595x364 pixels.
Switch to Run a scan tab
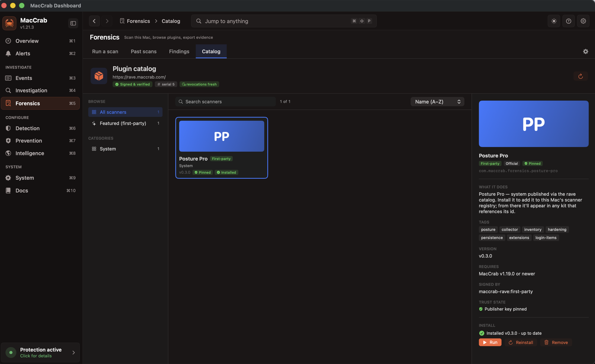click(x=105, y=51)
